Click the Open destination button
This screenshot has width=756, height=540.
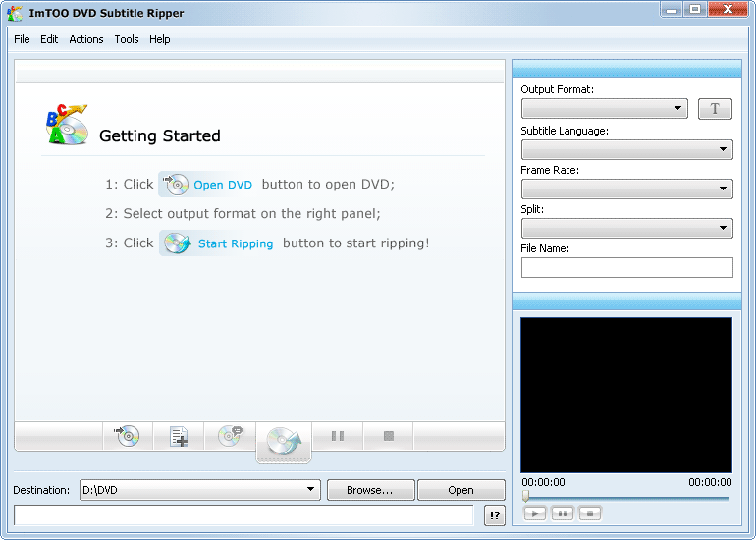460,490
